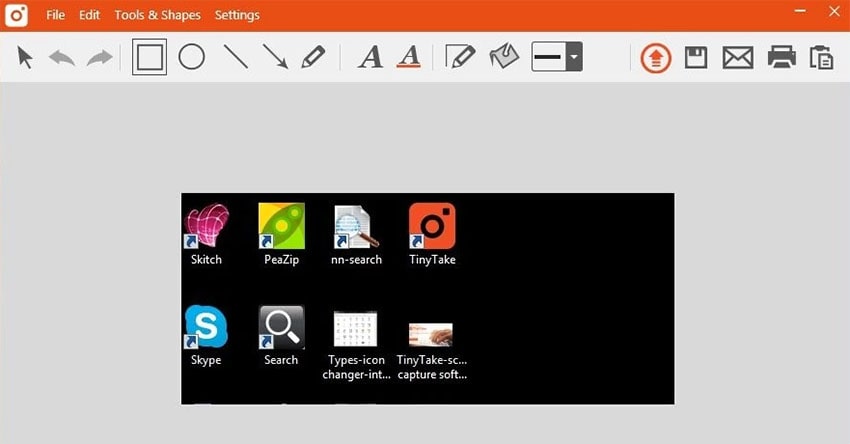Pick the highlighter marker tool
This screenshot has height=444, width=850.
click(313, 57)
